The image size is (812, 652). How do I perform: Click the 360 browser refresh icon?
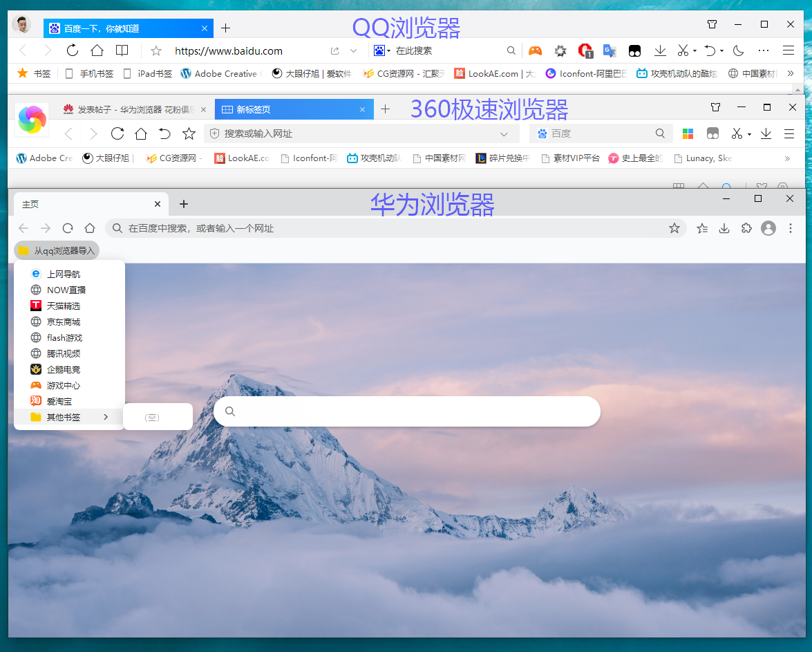pyautogui.click(x=117, y=133)
